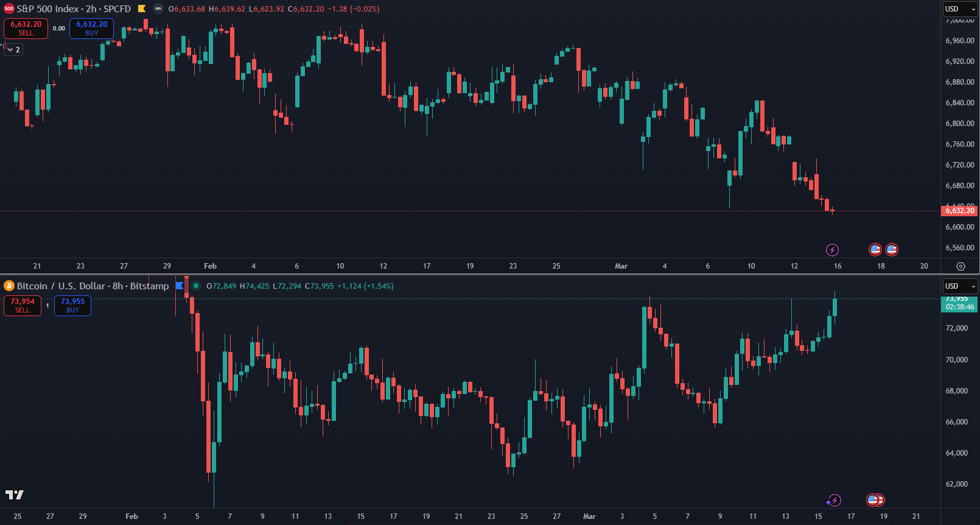Click the red 6,632.20 price label on axis
Image resolution: width=980 pixels, height=525 pixels.
point(959,211)
